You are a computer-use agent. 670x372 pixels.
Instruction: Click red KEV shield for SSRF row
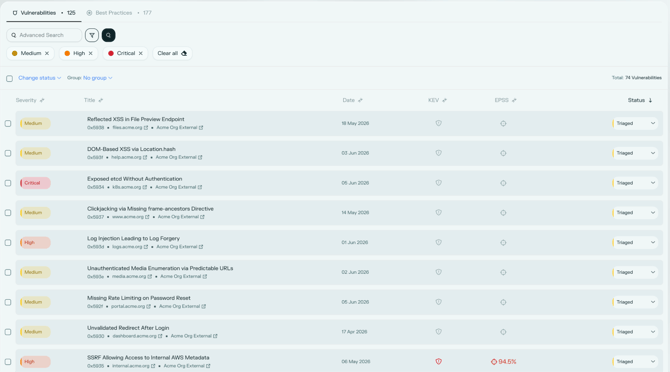coord(438,361)
